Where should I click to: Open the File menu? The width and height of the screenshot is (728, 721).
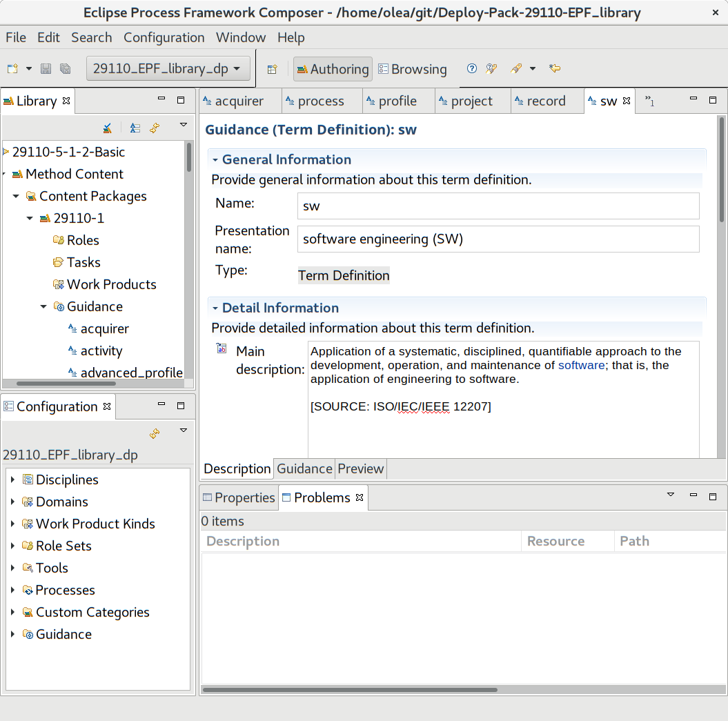(16, 37)
